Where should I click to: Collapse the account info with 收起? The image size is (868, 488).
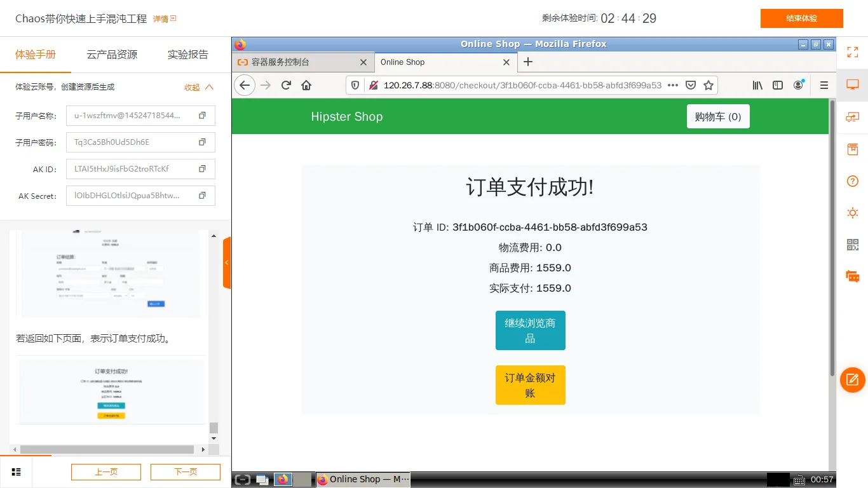199,87
